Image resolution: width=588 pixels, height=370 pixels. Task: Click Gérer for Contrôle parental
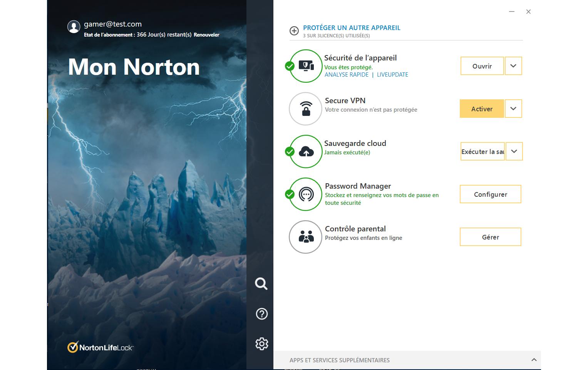[490, 237]
